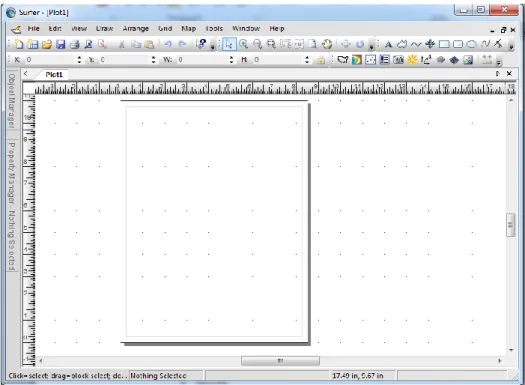Create a new image map
This screenshot has width=525, height=385.
coord(398,60)
